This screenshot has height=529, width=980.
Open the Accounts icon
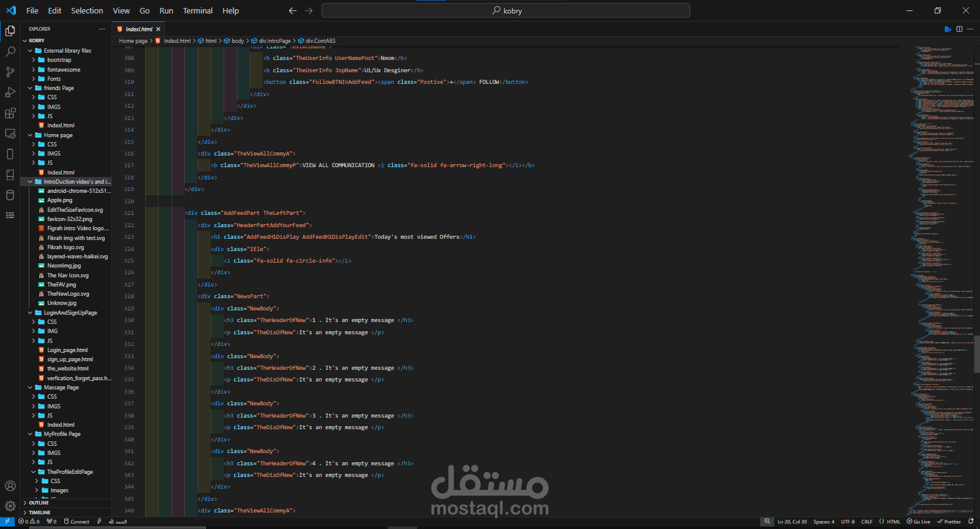[x=10, y=486]
